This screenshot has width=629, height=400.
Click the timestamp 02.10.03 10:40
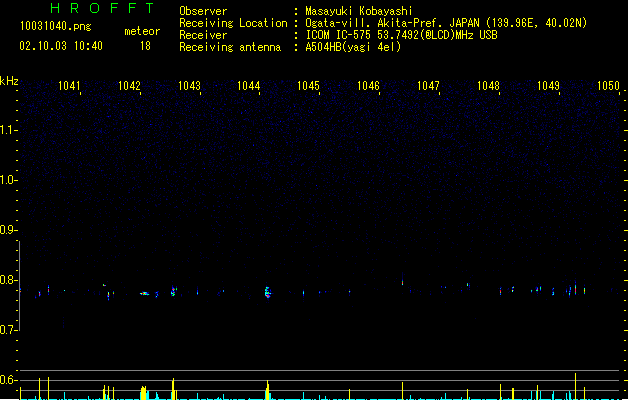(x=61, y=46)
